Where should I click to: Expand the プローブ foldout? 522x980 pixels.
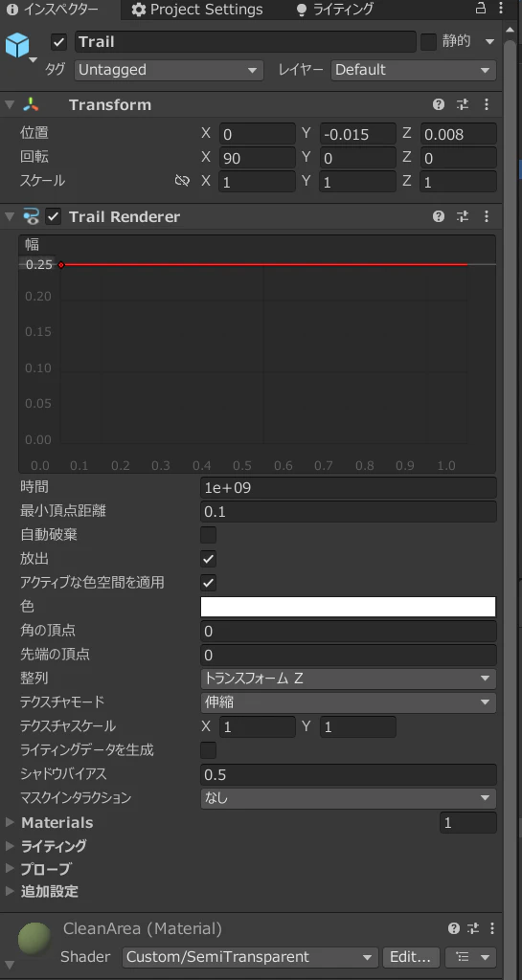tap(10, 869)
